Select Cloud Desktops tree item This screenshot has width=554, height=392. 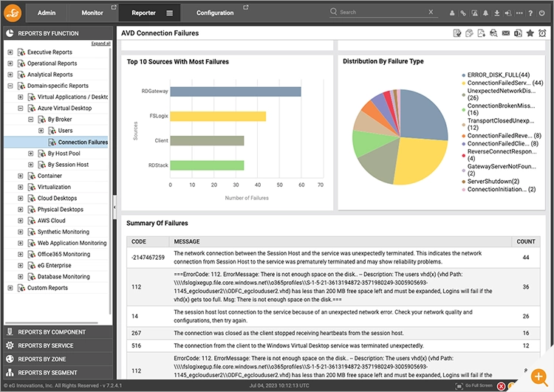[57, 198]
